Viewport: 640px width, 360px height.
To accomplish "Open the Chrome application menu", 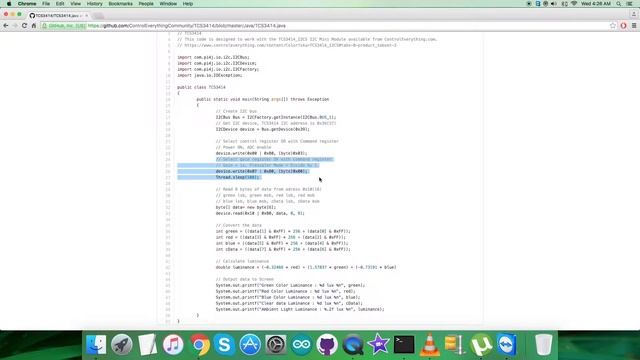I will [27, 4].
